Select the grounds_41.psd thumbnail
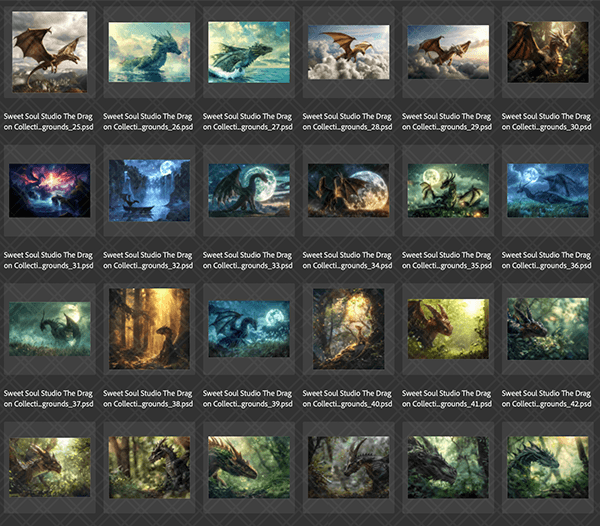 coord(448,329)
